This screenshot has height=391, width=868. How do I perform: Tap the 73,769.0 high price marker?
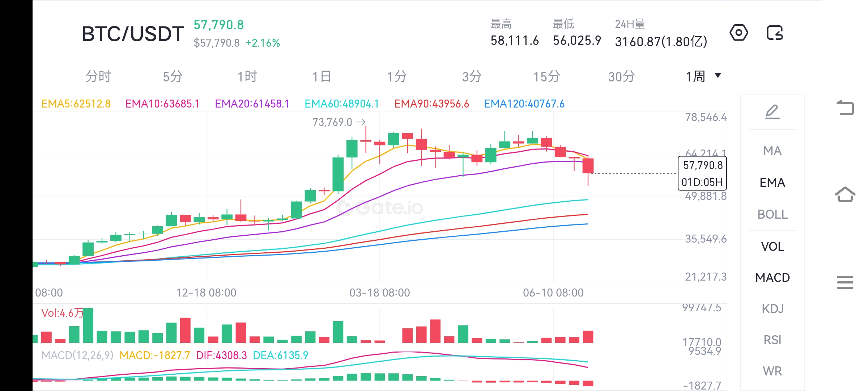tap(339, 122)
